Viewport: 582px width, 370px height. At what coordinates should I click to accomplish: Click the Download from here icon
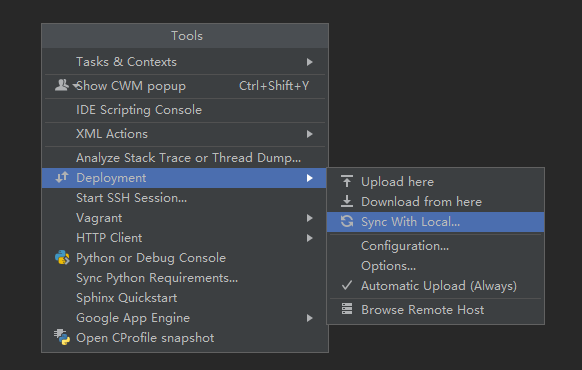coord(347,202)
